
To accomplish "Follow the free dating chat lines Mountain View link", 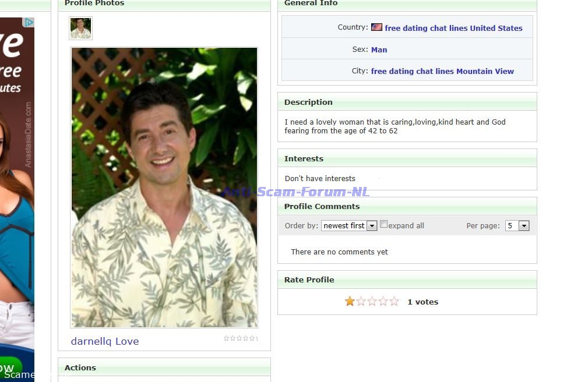I will click(x=442, y=71).
